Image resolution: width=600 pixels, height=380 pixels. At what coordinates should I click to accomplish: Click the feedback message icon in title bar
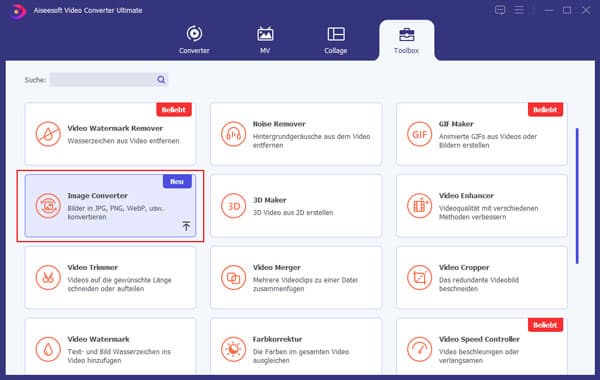[x=500, y=10]
